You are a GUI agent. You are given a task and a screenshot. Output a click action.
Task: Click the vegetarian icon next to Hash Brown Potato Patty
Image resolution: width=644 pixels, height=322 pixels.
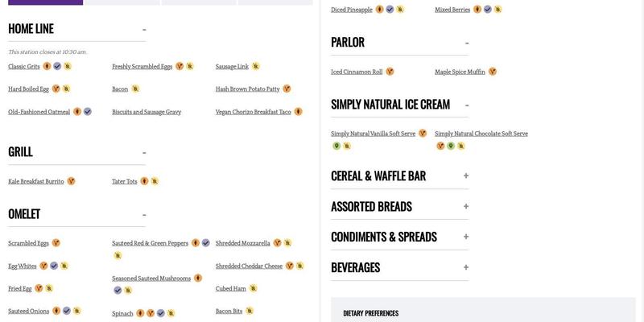287,89
